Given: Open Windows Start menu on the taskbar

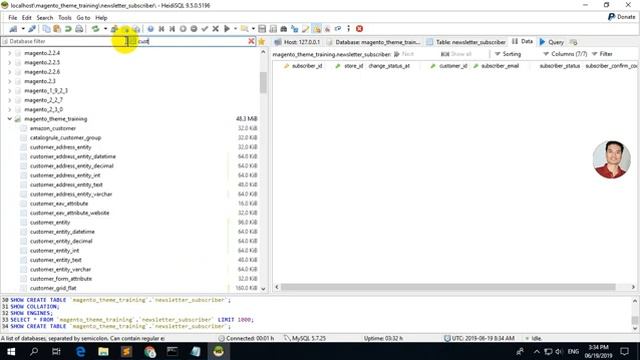Looking at the screenshot, I should coord(11,351).
